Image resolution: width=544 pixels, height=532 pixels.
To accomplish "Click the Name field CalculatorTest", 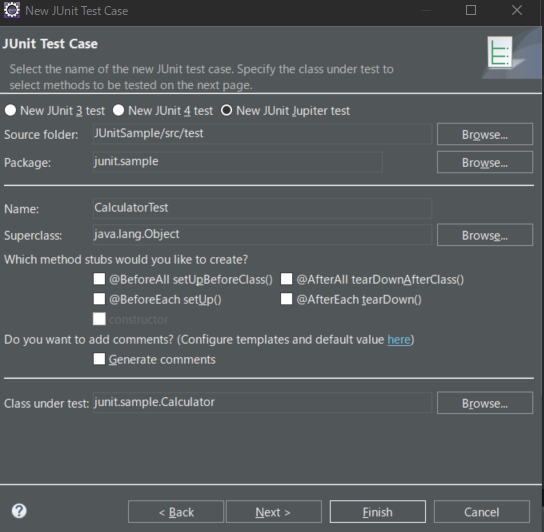I will 262,208.
